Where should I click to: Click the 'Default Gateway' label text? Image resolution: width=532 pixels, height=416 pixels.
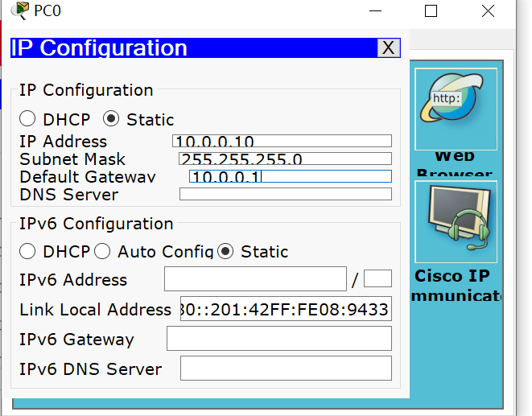pos(88,177)
